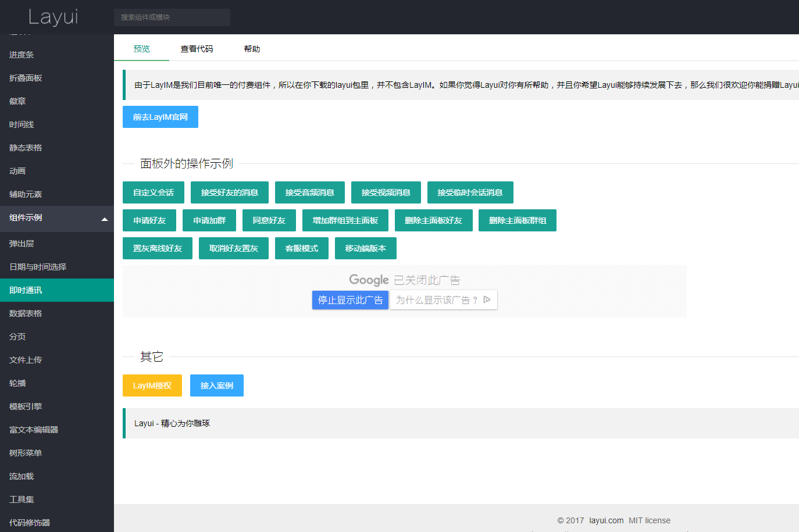Click the 申请好友 button
799x532 pixels.
149,220
